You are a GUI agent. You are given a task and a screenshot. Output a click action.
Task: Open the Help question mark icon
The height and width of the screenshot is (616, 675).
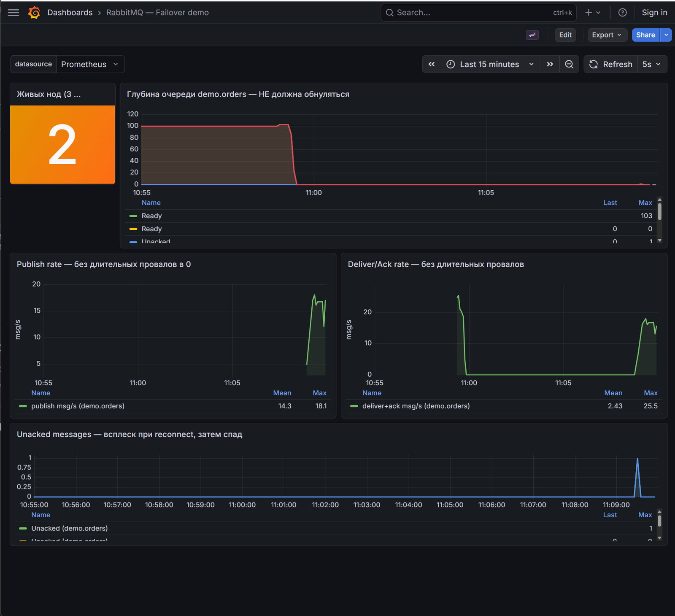622,13
